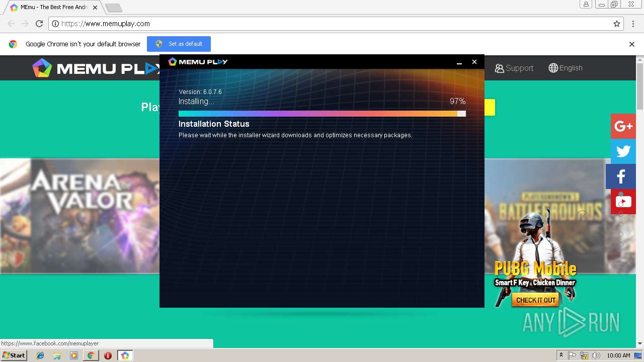Click the Installation Status heading
The image size is (644, 362).
tap(214, 124)
